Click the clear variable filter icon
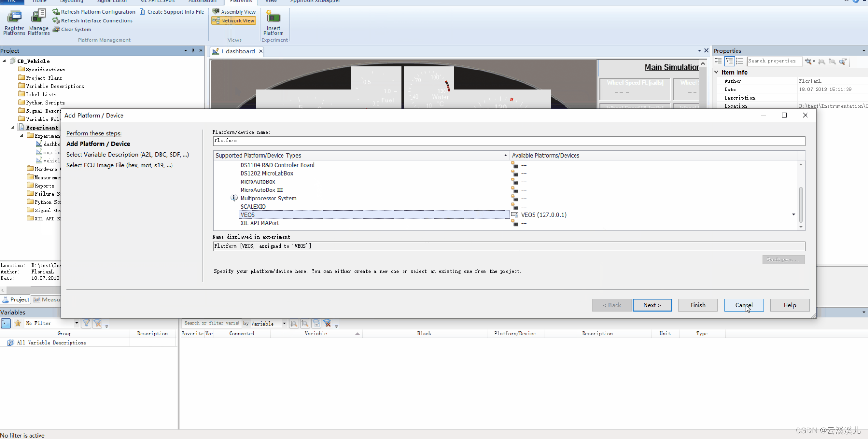868x439 pixels. (327, 323)
